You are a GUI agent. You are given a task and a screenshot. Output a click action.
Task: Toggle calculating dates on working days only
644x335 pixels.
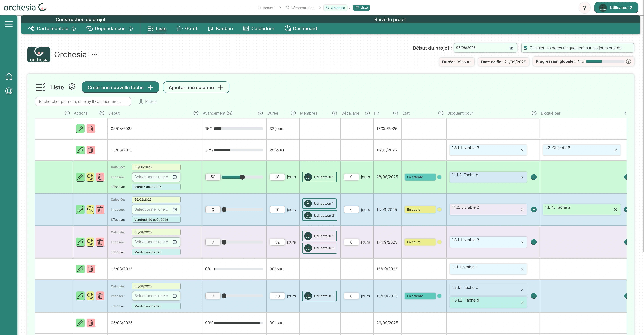525,48
